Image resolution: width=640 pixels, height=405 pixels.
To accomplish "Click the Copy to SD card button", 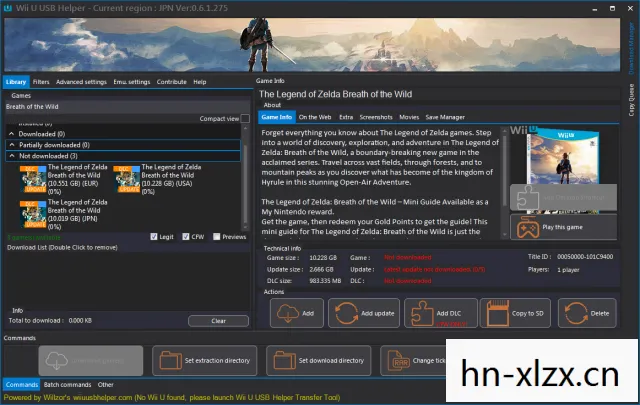I will [515, 313].
